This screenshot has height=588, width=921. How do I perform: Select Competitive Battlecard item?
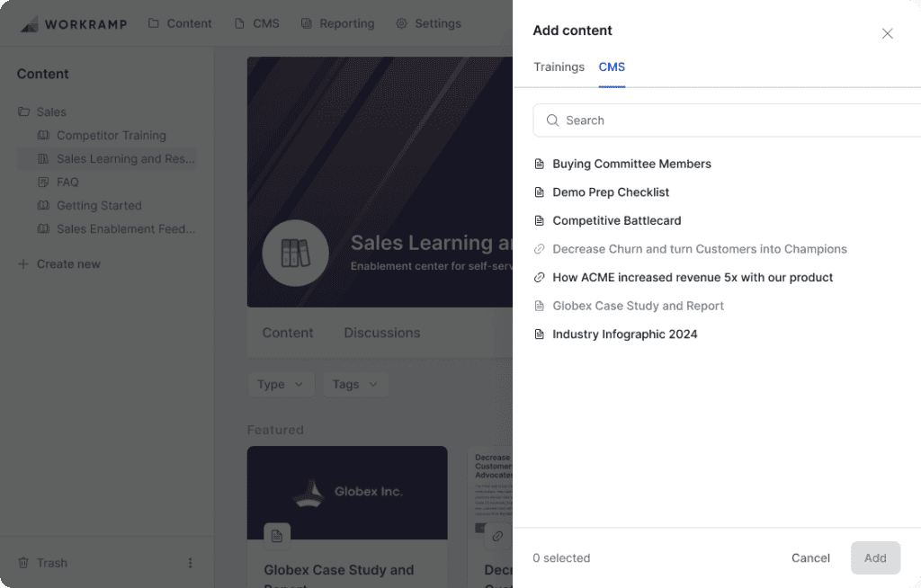tap(617, 220)
